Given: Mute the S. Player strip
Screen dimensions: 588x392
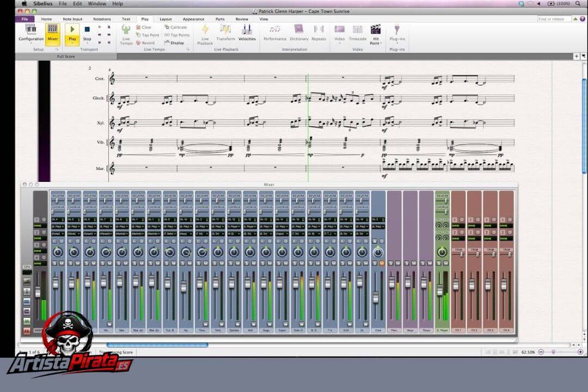Looking at the screenshot, I should click(x=445, y=264).
